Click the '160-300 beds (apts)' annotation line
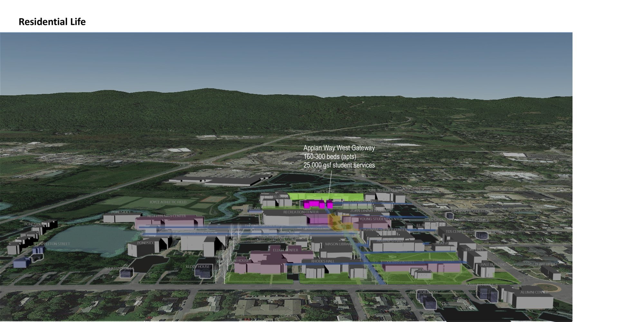This screenshot has width=644, height=322. [330, 156]
